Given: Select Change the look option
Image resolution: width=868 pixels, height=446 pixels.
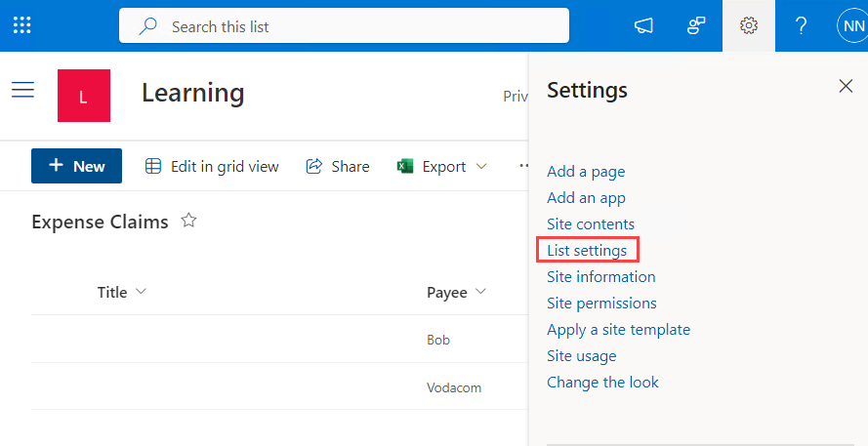Looking at the screenshot, I should tap(602, 383).
